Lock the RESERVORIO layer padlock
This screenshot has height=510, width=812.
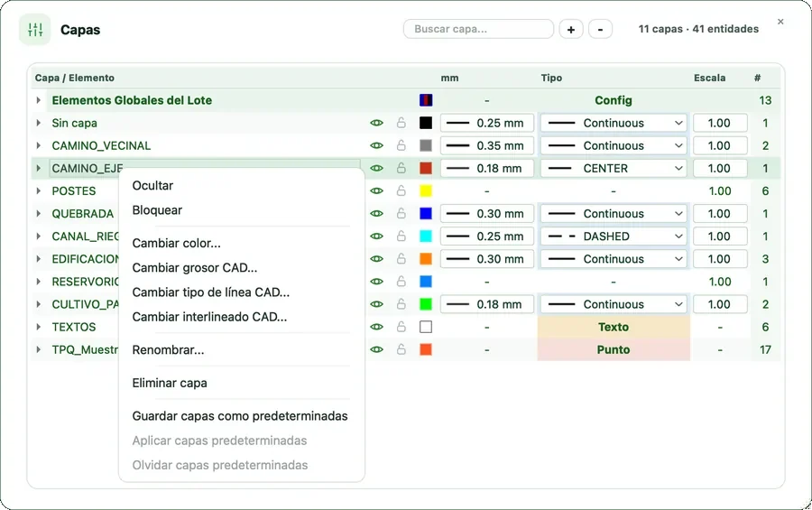point(401,282)
